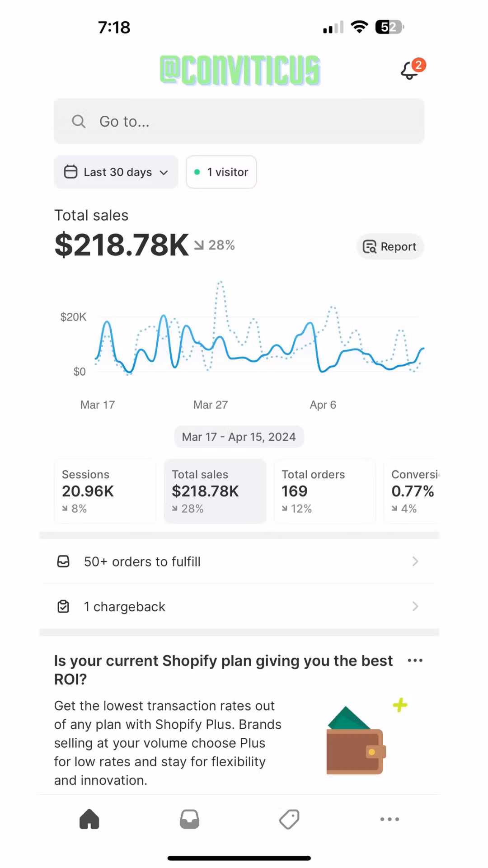Expand the 1 chargeback chevron
This screenshot has height=868, width=488.
coord(415,606)
